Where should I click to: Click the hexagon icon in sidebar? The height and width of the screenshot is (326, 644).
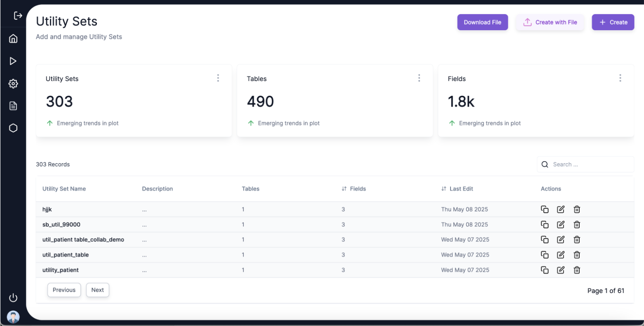(x=13, y=128)
